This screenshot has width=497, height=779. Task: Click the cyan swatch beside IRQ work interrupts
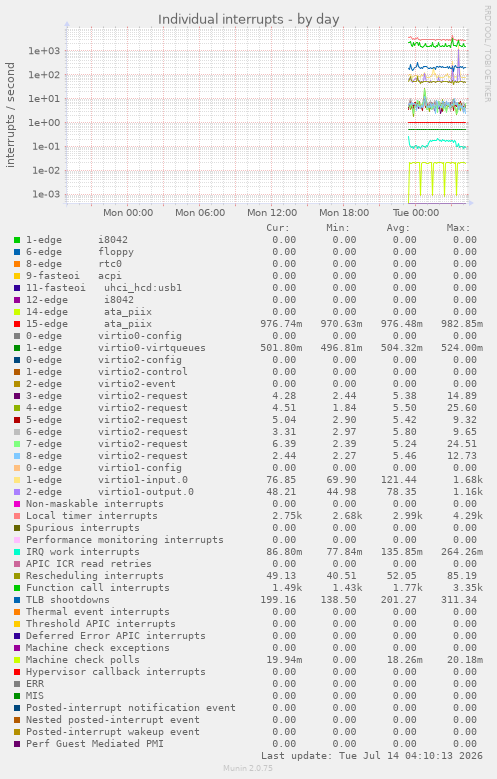tap(17, 552)
